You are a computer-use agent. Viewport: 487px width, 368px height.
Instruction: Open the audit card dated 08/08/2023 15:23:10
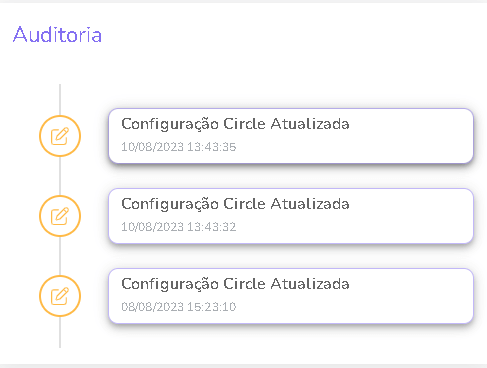tap(291, 296)
